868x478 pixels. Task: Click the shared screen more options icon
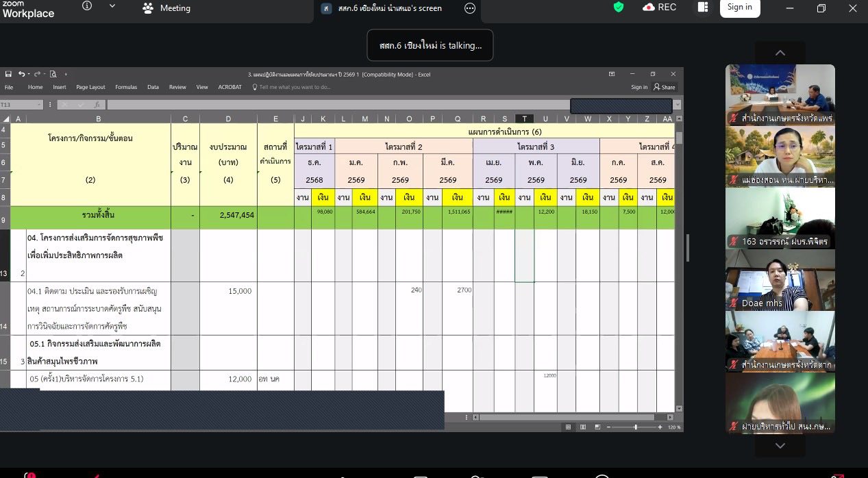coord(470,8)
